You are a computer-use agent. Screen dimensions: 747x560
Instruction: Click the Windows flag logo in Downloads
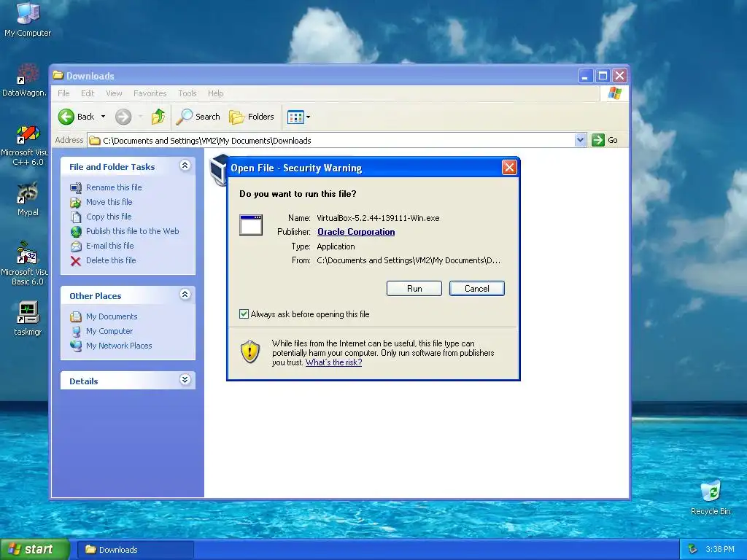pos(614,93)
